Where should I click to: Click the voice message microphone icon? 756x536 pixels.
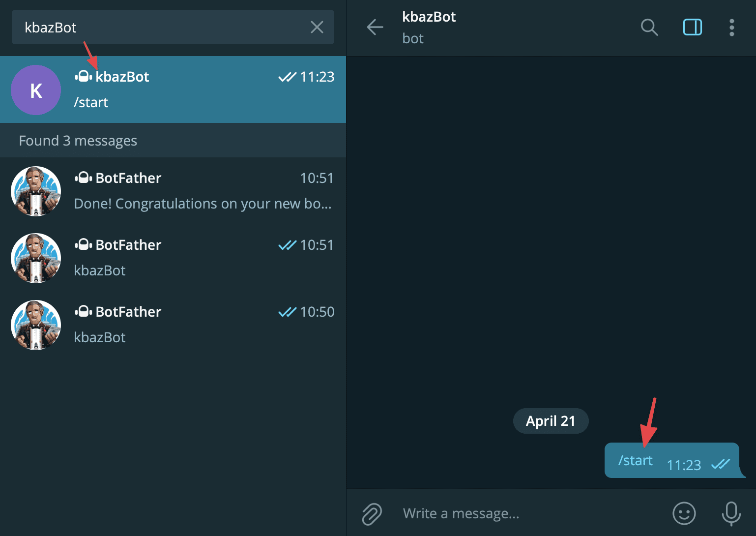point(730,513)
